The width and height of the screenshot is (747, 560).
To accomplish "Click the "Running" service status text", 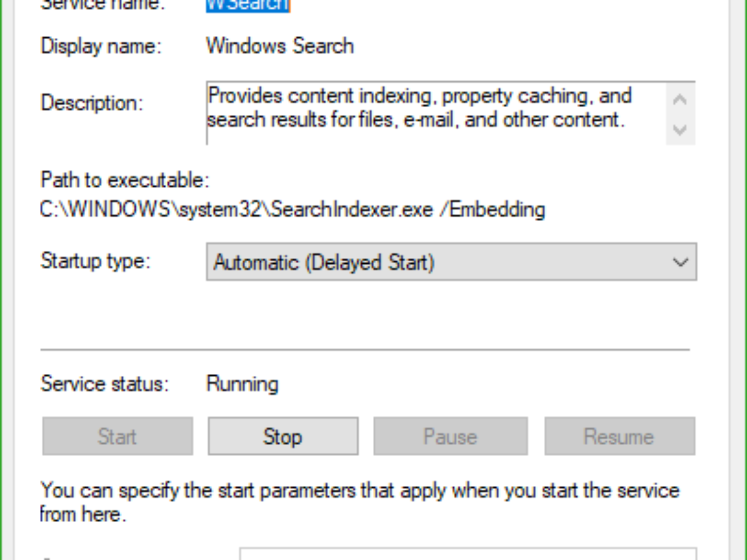I will (x=242, y=384).
